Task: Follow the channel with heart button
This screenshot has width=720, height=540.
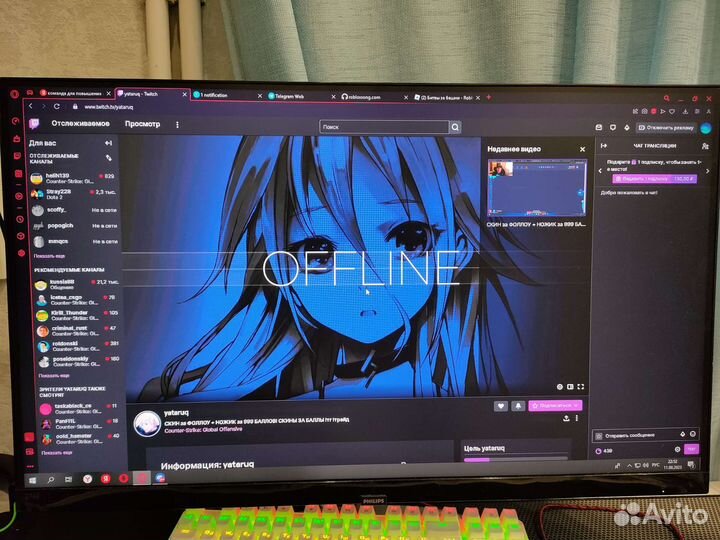Action: 501,405
